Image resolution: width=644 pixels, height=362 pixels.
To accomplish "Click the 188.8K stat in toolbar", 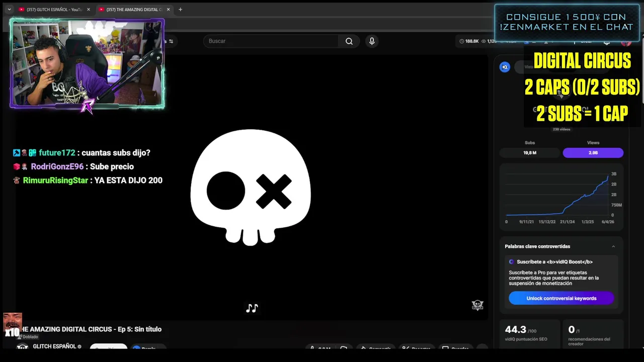I will (469, 41).
